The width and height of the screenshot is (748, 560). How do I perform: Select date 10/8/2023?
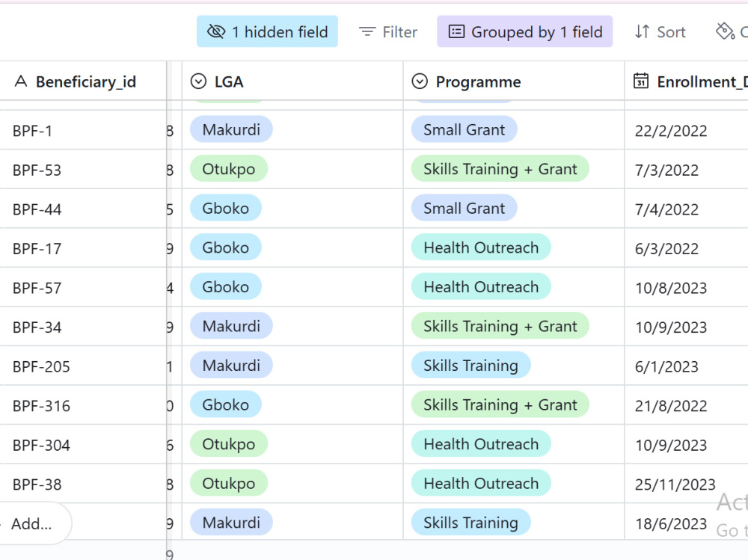(x=671, y=288)
